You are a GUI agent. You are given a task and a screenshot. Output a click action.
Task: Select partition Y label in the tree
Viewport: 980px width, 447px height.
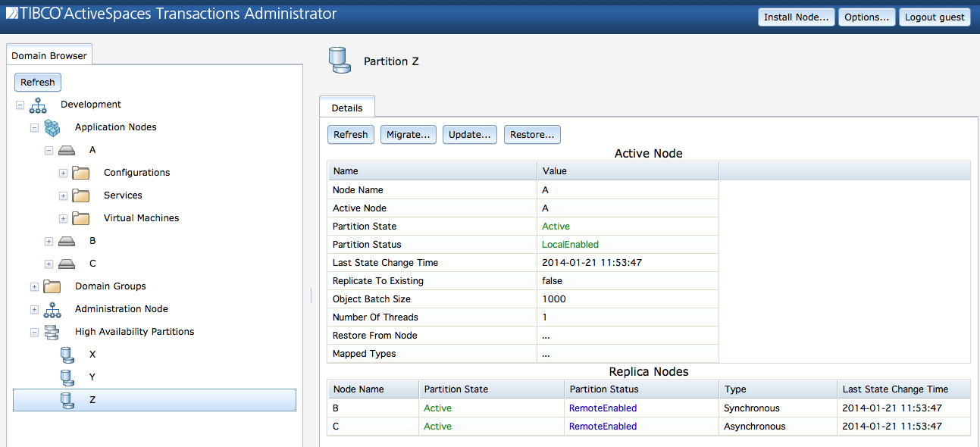coord(92,377)
